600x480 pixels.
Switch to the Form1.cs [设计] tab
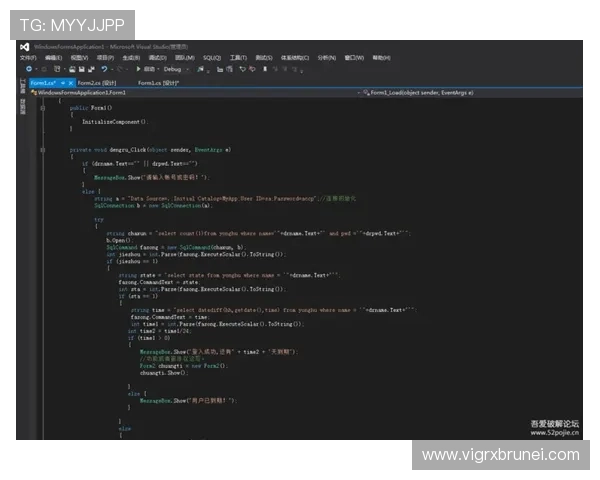coord(156,82)
